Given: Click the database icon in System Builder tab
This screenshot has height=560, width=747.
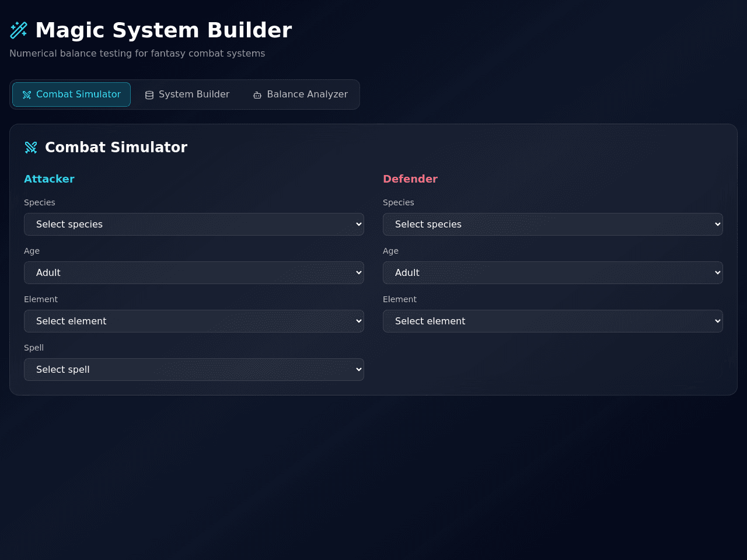Looking at the screenshot, I should coord(149,95).
